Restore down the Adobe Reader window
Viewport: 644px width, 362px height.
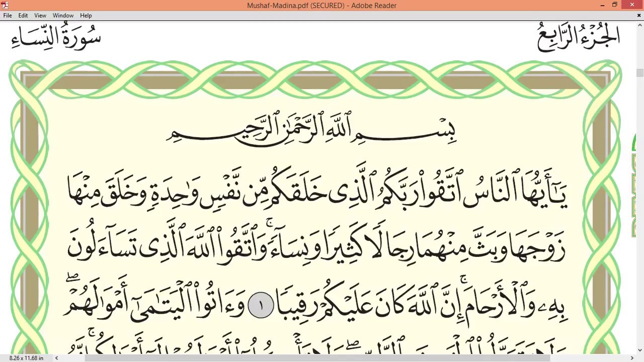[615, 5]
